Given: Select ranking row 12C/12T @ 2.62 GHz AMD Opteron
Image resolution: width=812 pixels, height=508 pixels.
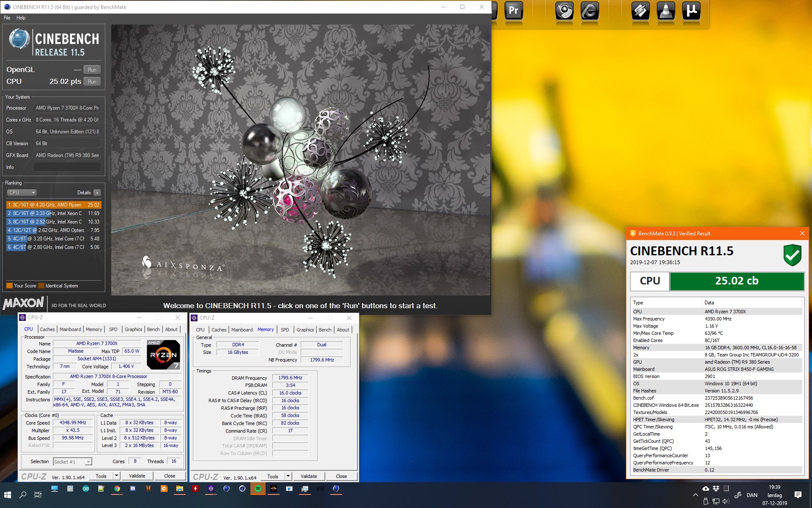Looking at the screenshot, I should tap(53, 230).
